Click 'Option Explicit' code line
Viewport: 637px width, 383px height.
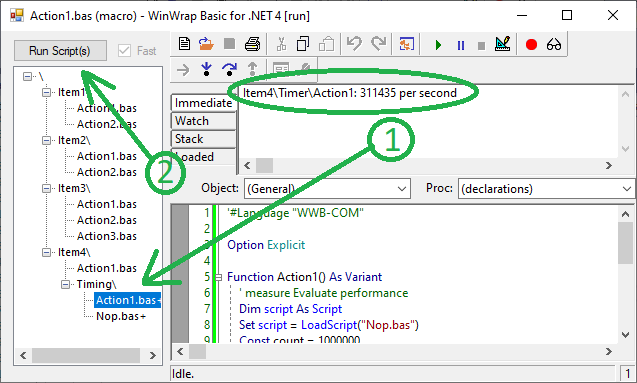pos(266,245)
